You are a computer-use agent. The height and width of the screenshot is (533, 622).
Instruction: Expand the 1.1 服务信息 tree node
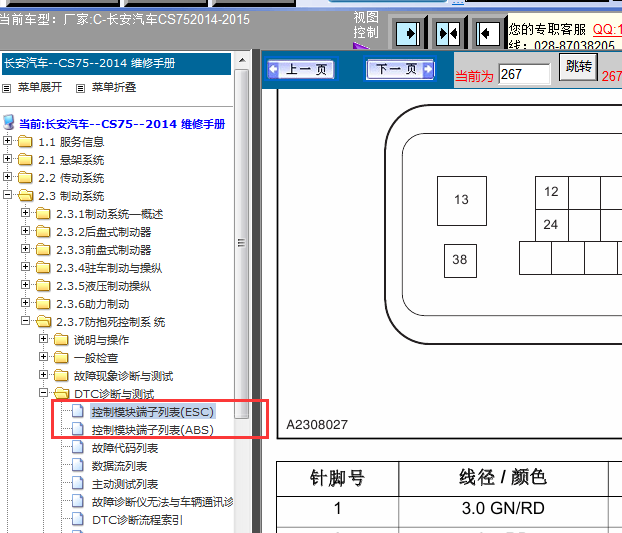coord(7,140)
